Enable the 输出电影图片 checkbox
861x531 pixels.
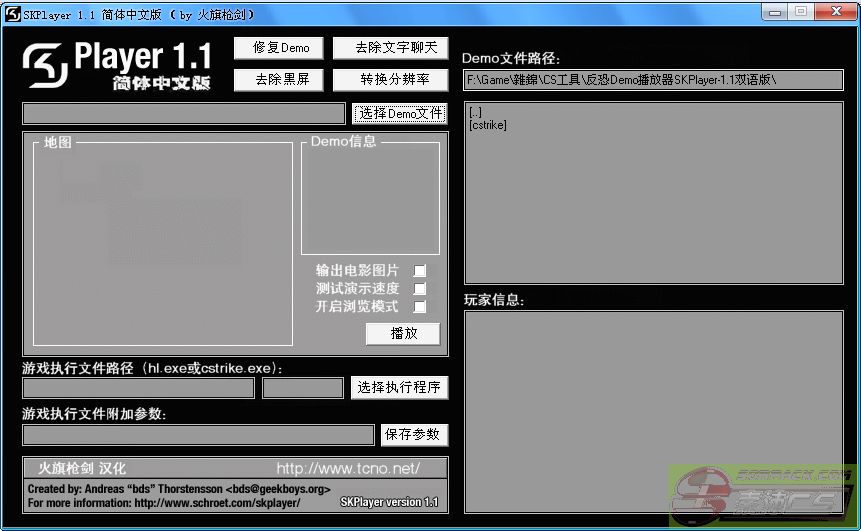[420, 271]
